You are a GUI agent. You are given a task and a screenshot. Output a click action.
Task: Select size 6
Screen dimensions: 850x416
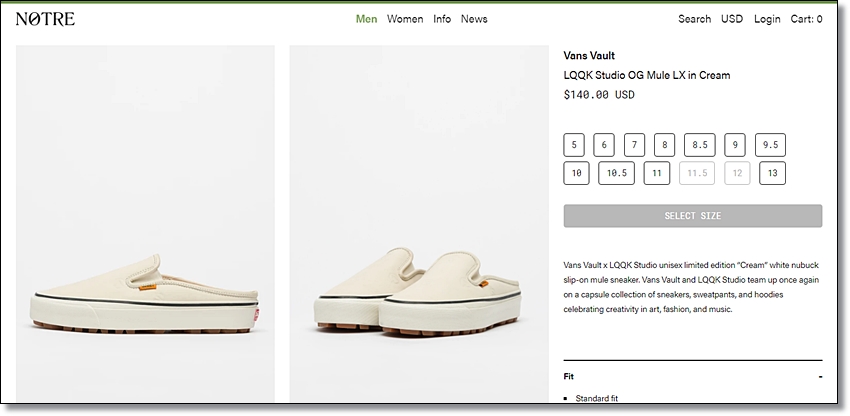coord(604,145)
